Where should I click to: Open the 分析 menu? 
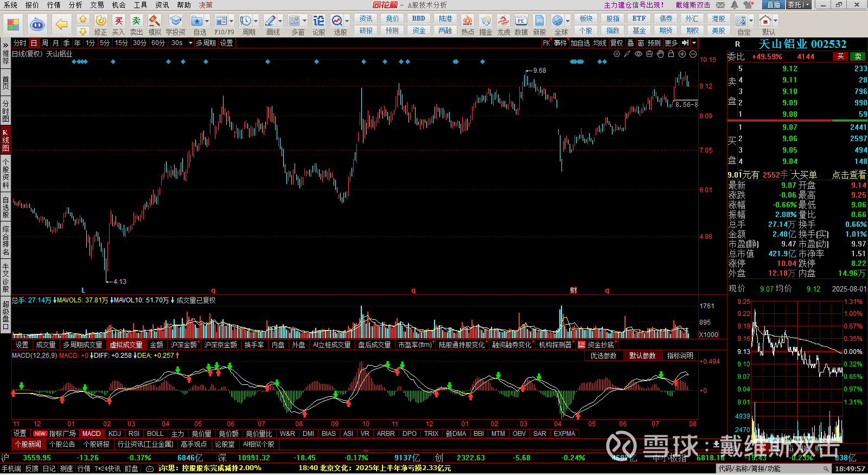pos(75,5)
